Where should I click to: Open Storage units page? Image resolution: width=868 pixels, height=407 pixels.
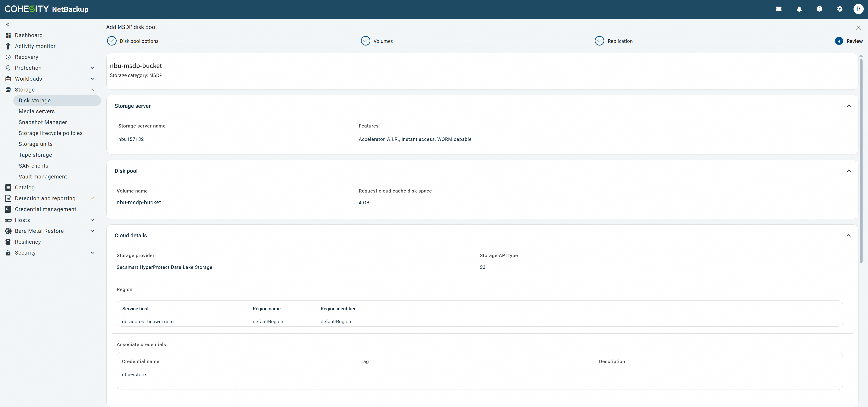tap(35, 144)
